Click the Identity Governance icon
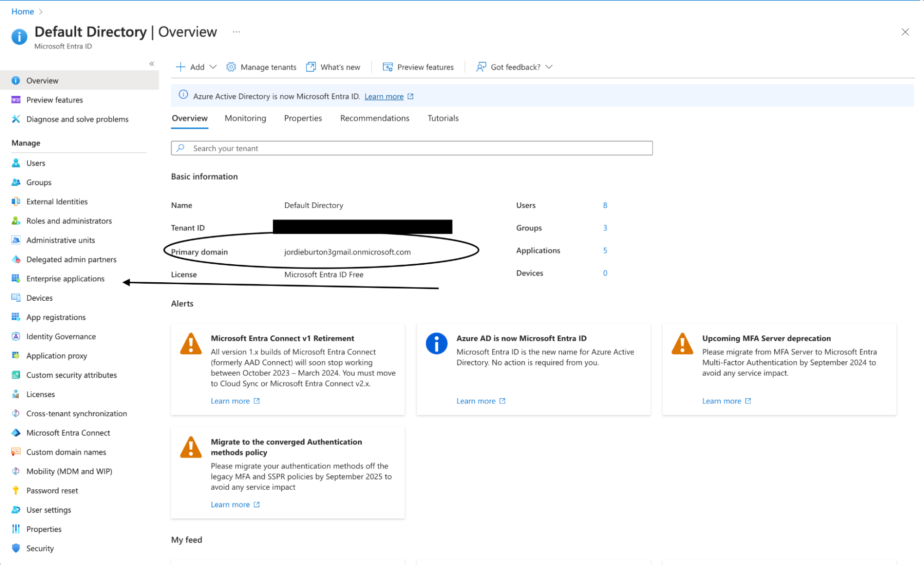The image size is (924, 565). 16,336
